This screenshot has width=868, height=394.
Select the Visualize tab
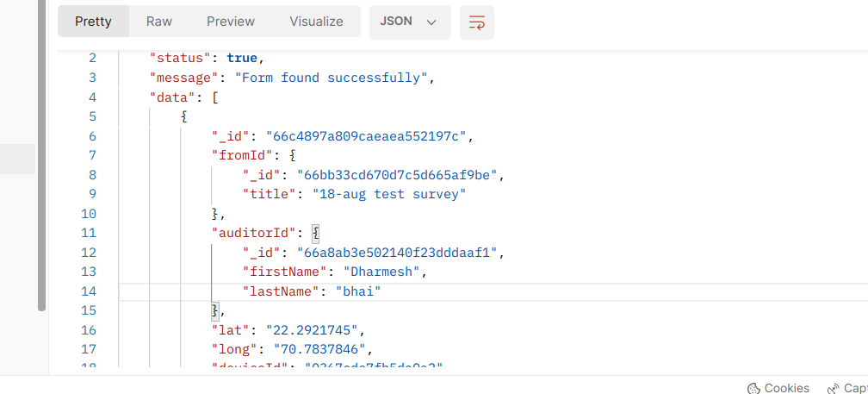pos(316,22)
